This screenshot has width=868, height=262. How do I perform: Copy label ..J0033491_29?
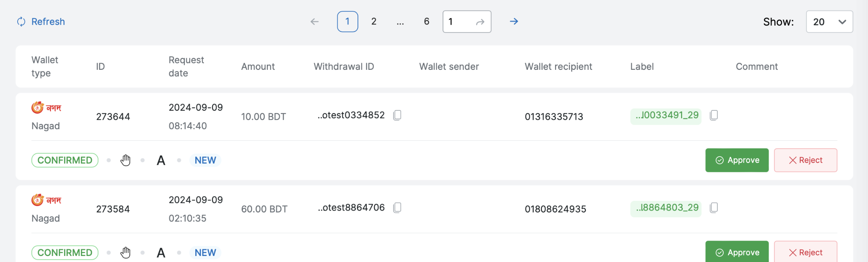(714, 115)
